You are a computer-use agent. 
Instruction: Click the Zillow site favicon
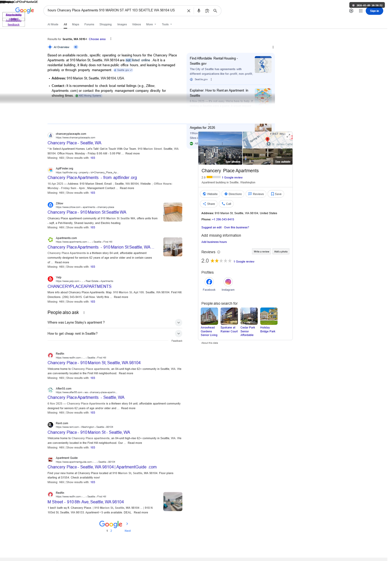(x=50, y=205)
